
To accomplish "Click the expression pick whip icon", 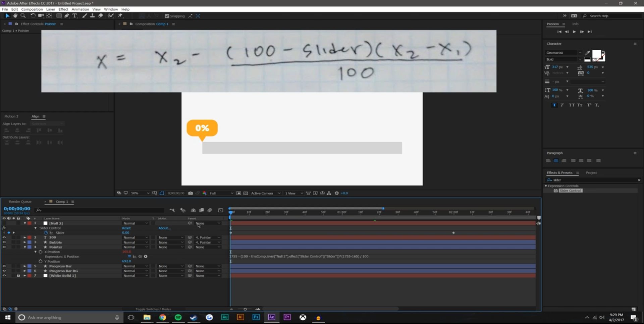I will pos(140,257).
